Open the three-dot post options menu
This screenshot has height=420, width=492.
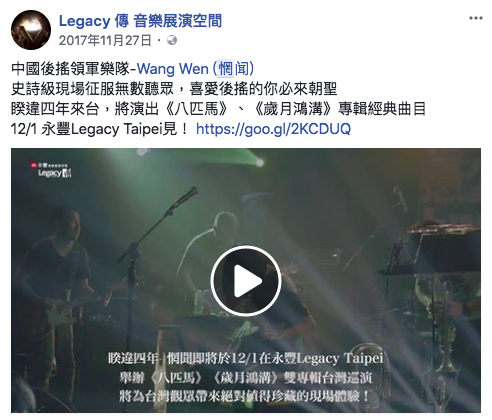pyautogui.click(x=476, y=18)
